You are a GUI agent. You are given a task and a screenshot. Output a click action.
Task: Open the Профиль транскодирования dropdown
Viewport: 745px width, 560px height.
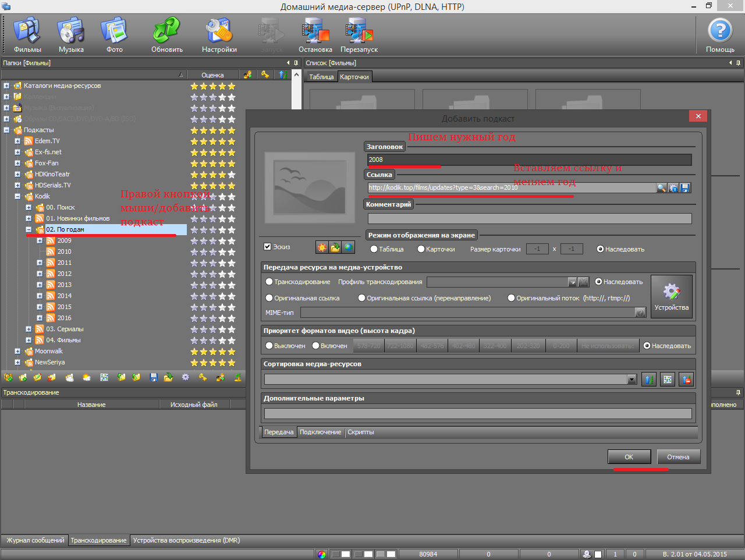pyautogui.click(x=572, y=282)
